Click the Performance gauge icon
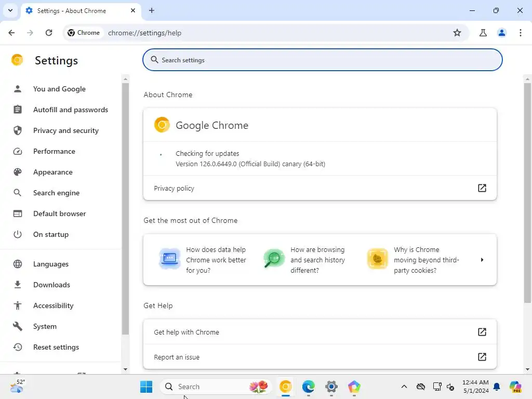532x399 pixels. [x=18, y=151]
